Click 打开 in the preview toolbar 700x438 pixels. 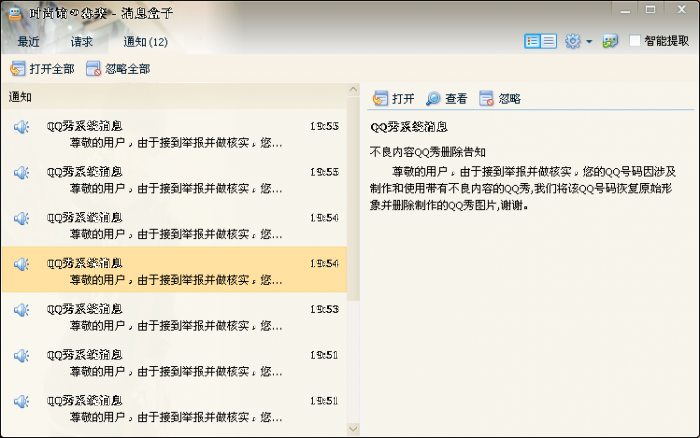[394, 98]
